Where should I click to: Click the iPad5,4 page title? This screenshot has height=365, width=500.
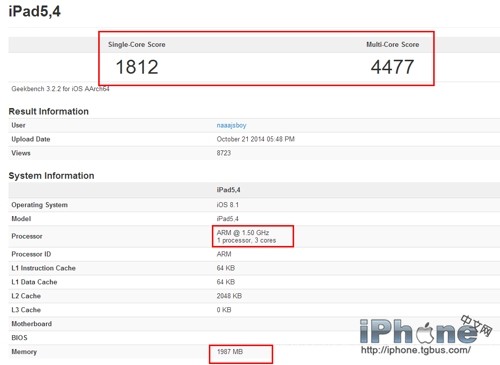pos(35,11)
